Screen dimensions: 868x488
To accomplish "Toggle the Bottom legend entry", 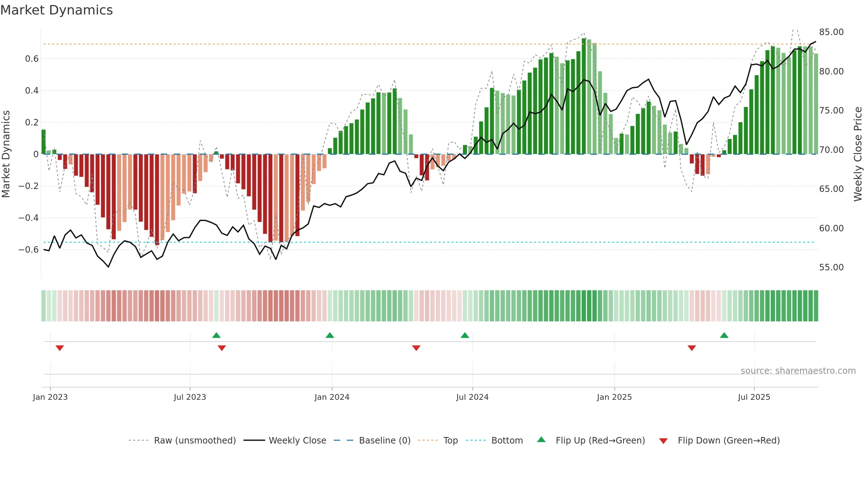I will (x=494, y=440).
